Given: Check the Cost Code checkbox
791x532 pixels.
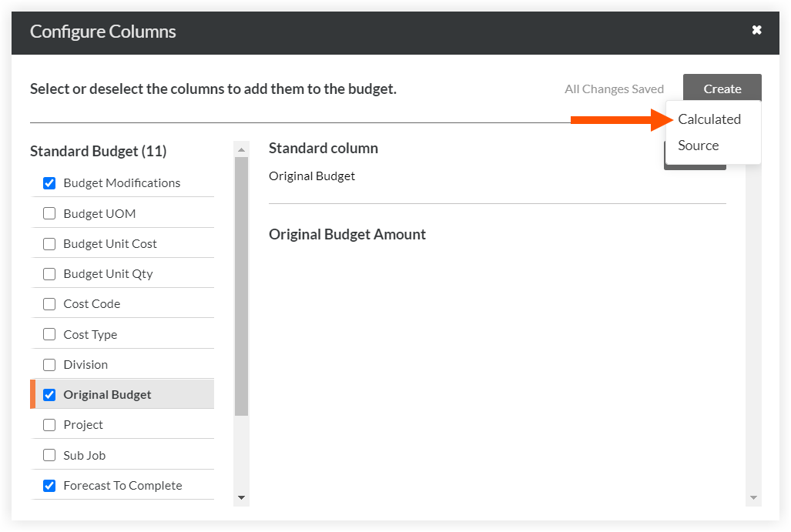Looking at the screenshot, I should [49, 304].
